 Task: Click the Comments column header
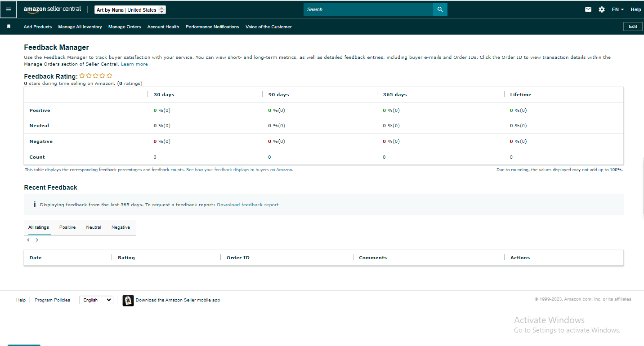click(373, 258)
